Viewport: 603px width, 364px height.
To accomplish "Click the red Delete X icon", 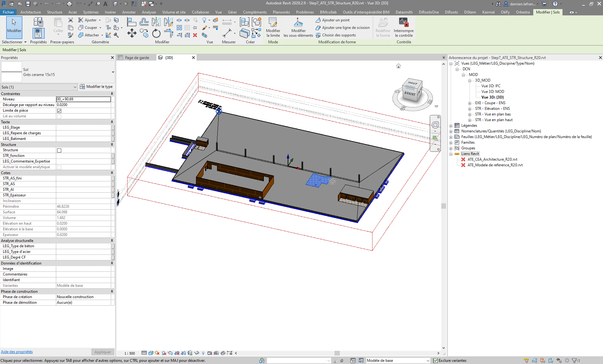I will pyautogui.click(x=195, y=35).
